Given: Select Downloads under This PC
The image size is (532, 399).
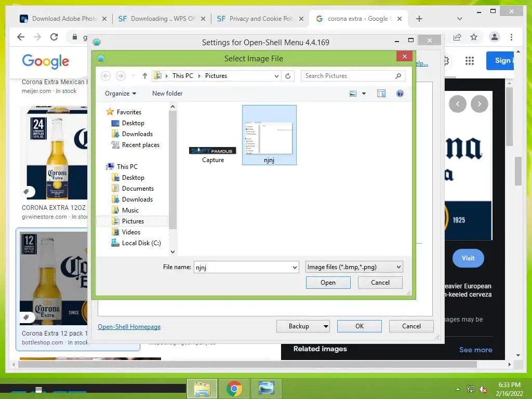Looking at the screenshot, I should [137, 199].
